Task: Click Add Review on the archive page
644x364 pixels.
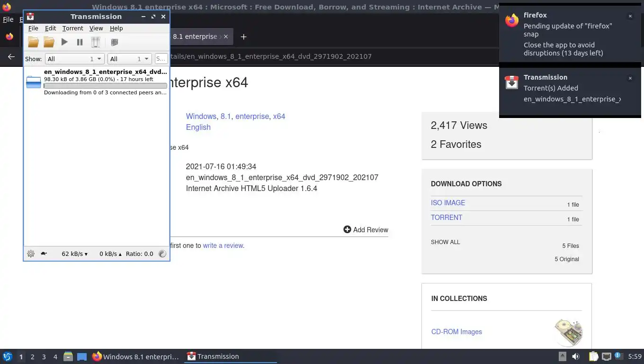Action: click(x=366, y=230)
